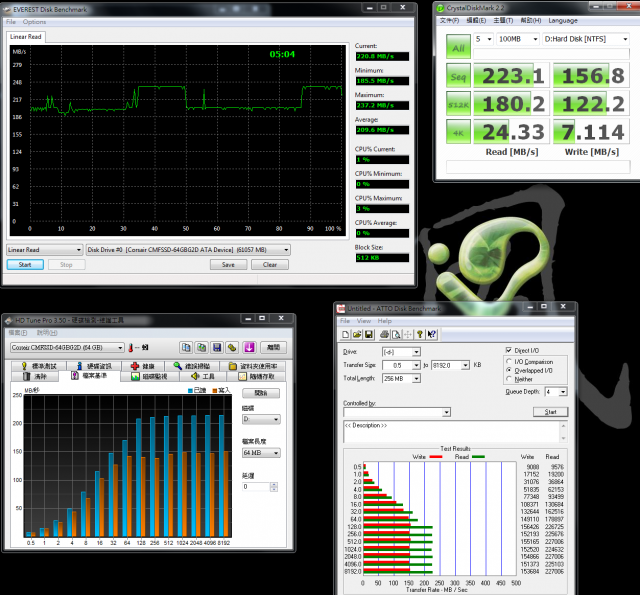Click HD Tune purple download arrow icon
The height and width of the screenshot is (595, 640).
(249, 347)
